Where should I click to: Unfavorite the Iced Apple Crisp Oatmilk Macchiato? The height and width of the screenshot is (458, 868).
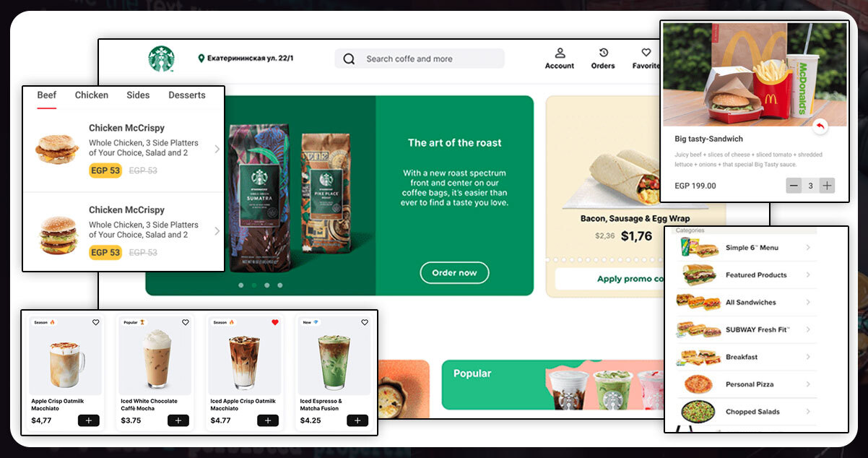[x=274, y=323]
